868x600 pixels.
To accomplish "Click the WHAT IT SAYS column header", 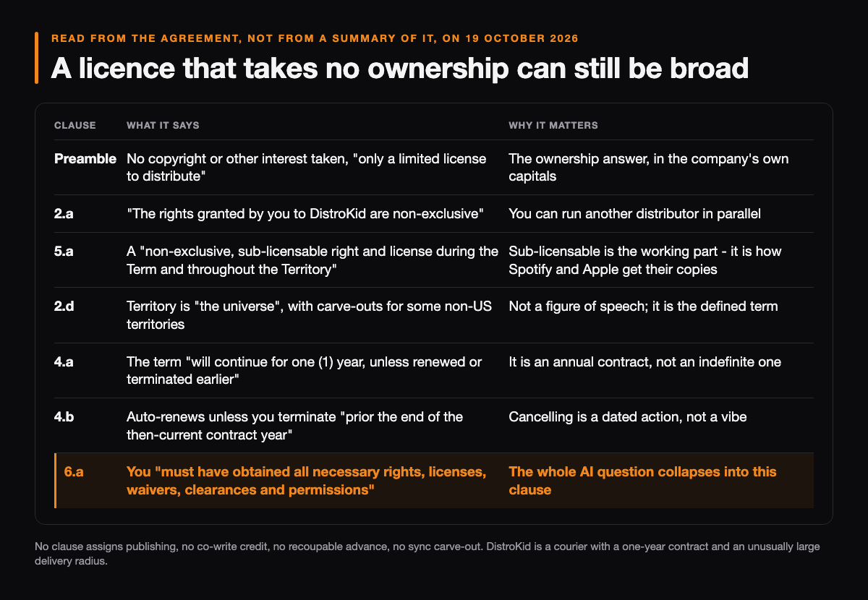I will [x=163, y=125].
